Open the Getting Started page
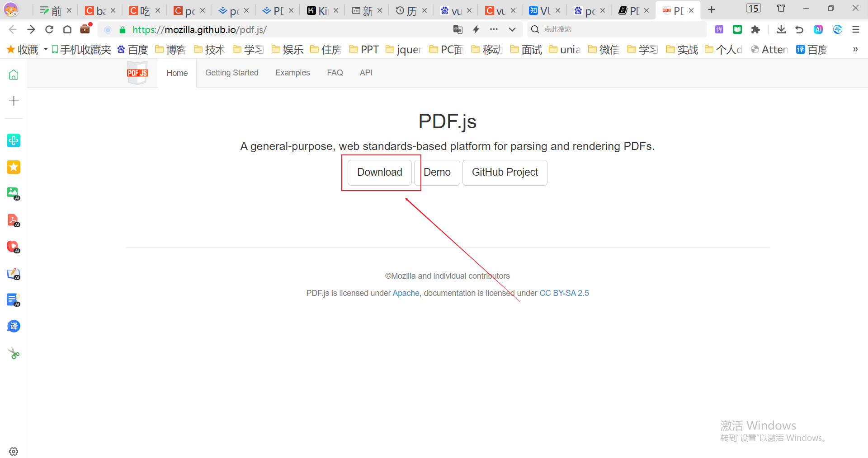868x458 pixels. (x=232, y=73)
